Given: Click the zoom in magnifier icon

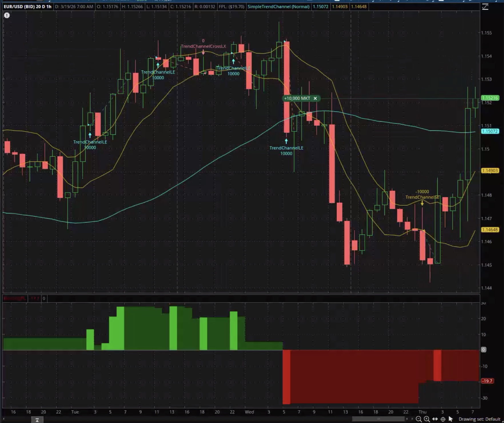Looking at the screenshot, I should click(x=427, y=419).
